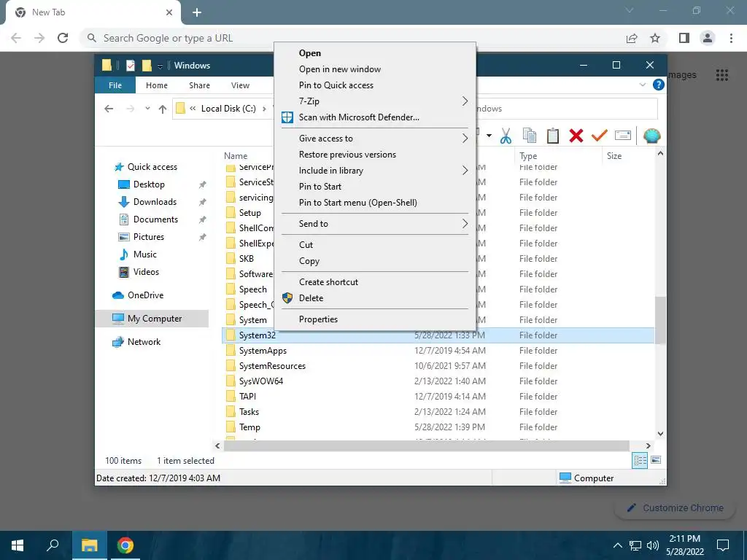The width and height of the screenshot is (747, 560).
Task: Click Chrome's reload page icon
Action: click(x=63, y=38)
